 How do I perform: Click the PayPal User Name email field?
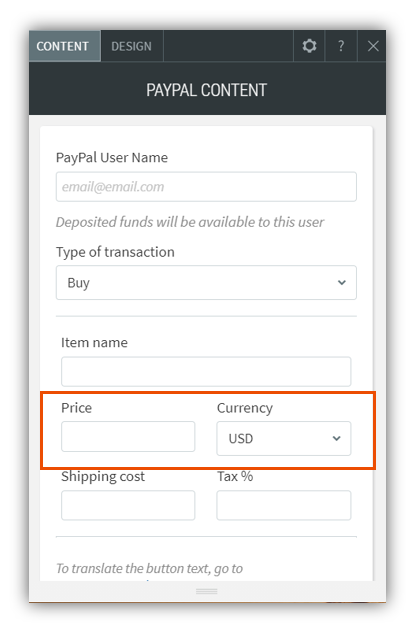[206, 187]
